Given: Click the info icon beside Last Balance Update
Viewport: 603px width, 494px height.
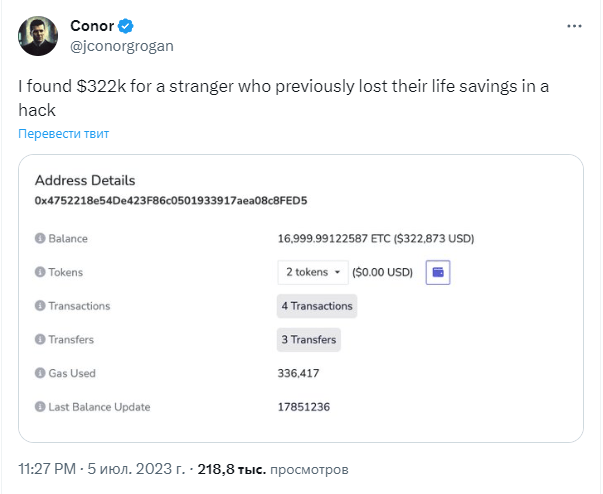Looking at the screenshot, I should [40, 407].
